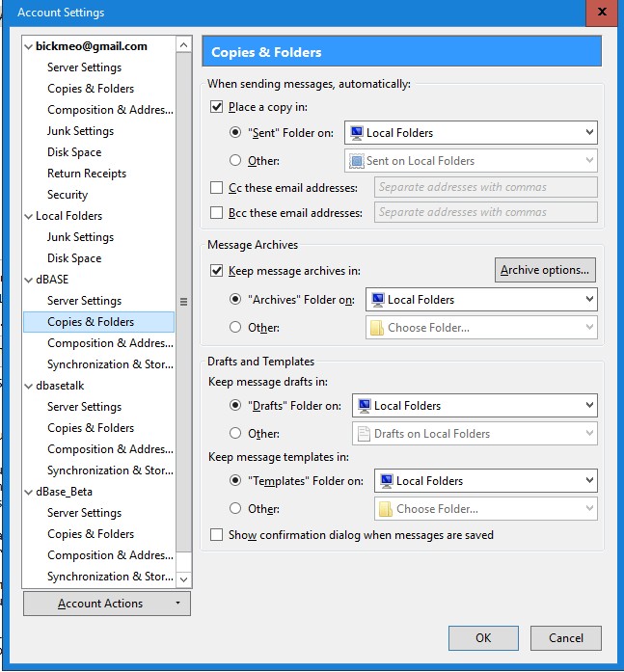Collapse the dBASE account tree node
The width and height of the screenshot is (624, 672).
[29, 280]
